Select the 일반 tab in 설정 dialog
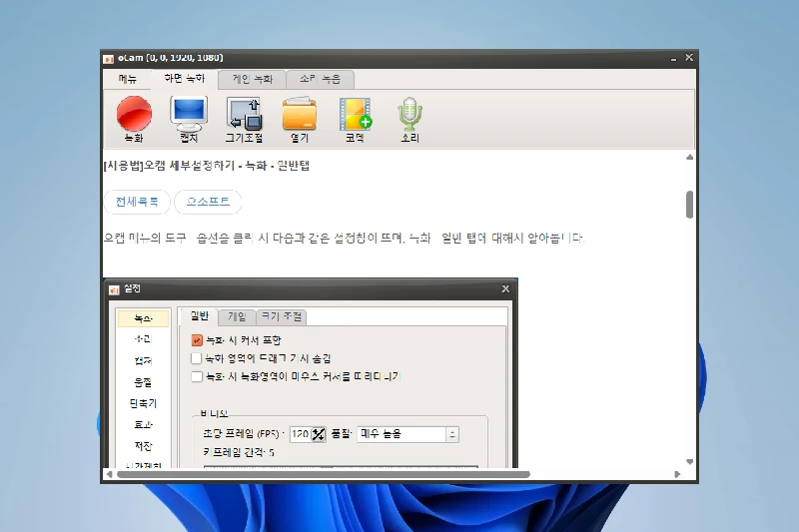Viewport: 799px width, 532px height. [x=199, y=316]
